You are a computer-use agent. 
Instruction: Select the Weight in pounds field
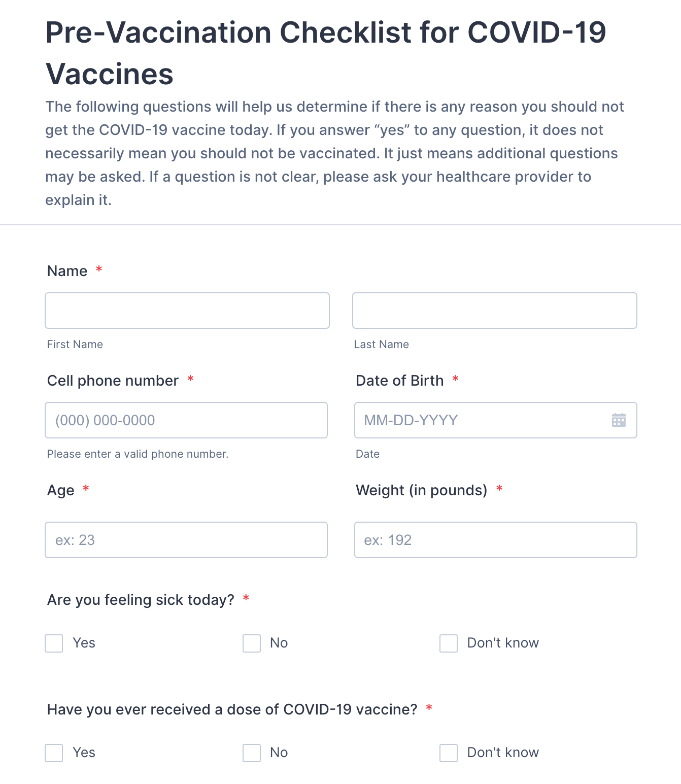[495, 540]
